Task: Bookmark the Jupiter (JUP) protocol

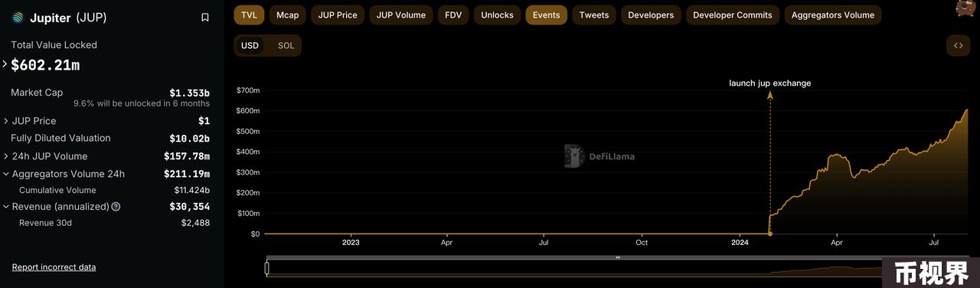Action: coord(204,17)
